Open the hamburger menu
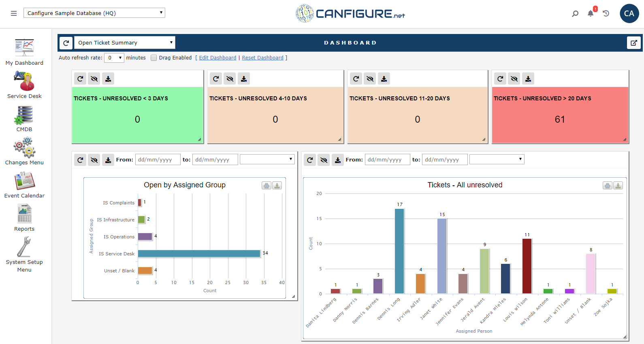 pos(14,13)
